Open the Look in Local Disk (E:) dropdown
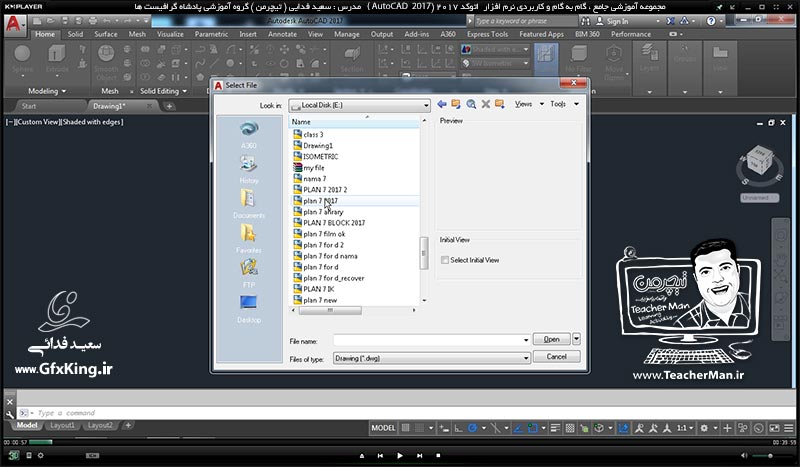Viewport: 800px width, 467px height. tap(359, 105)
